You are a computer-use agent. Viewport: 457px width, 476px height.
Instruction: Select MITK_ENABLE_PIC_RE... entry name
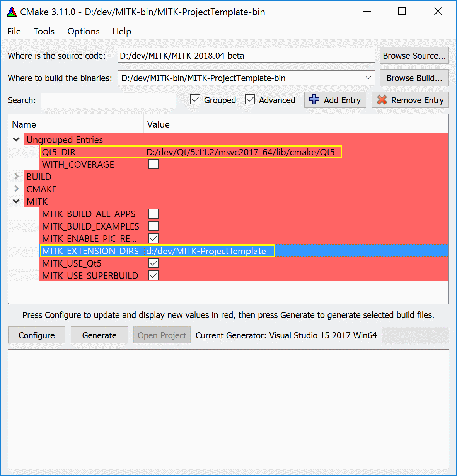tap(89, 239)
